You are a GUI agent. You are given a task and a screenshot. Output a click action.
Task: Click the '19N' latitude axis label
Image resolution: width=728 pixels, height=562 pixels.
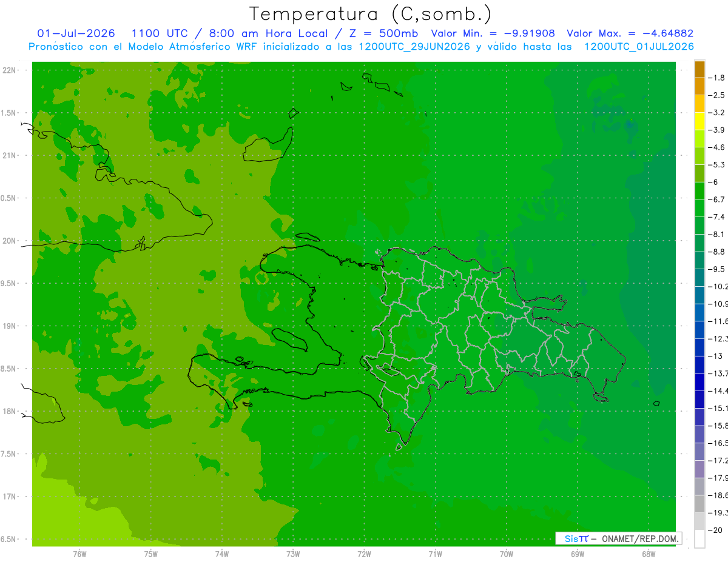tap(10, 326)
